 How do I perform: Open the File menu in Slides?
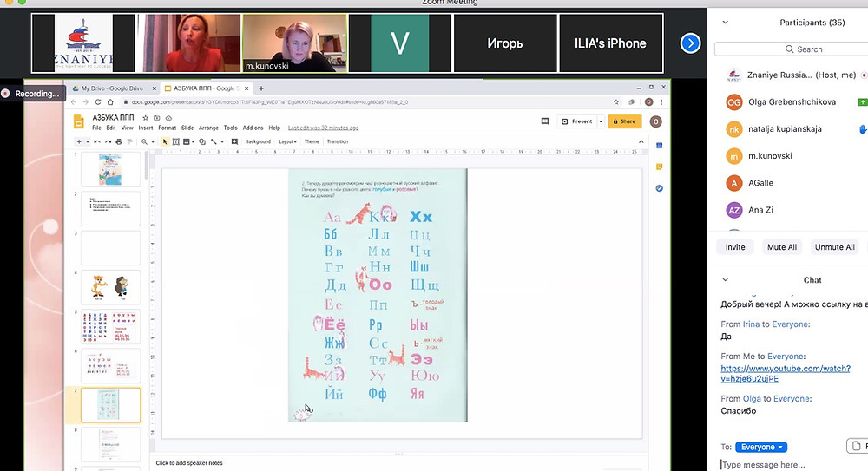pos(97,128)
